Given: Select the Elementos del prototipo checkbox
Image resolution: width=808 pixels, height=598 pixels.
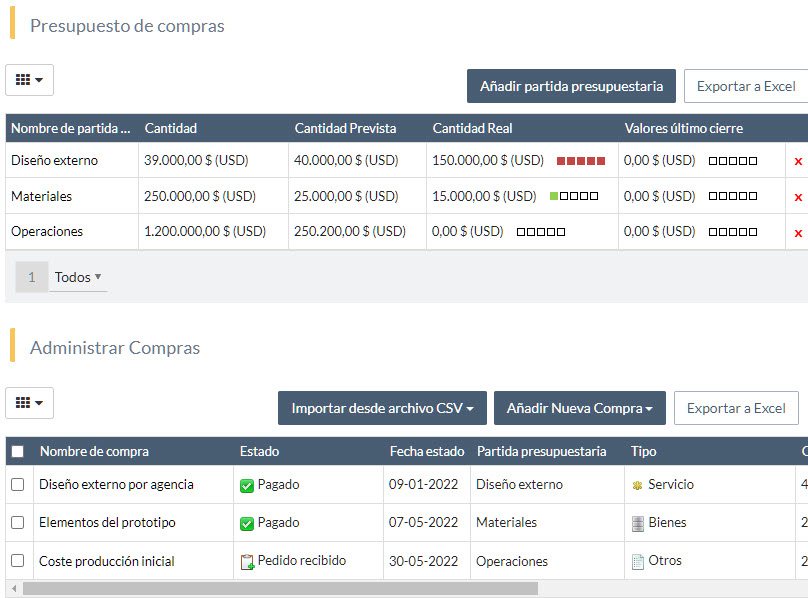Looking at the screenshot, I should (x=17, y=523).
